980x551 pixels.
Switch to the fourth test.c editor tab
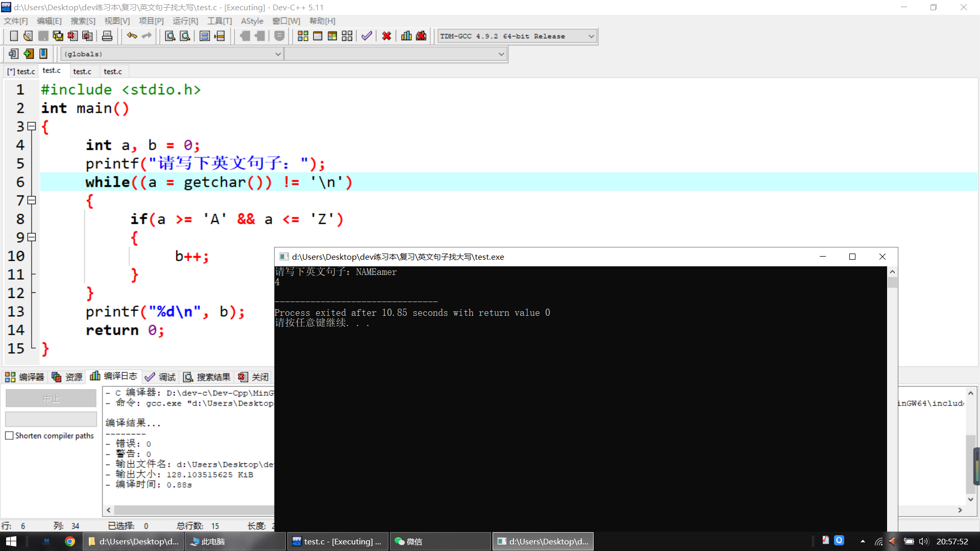click(x=113, y=71)
